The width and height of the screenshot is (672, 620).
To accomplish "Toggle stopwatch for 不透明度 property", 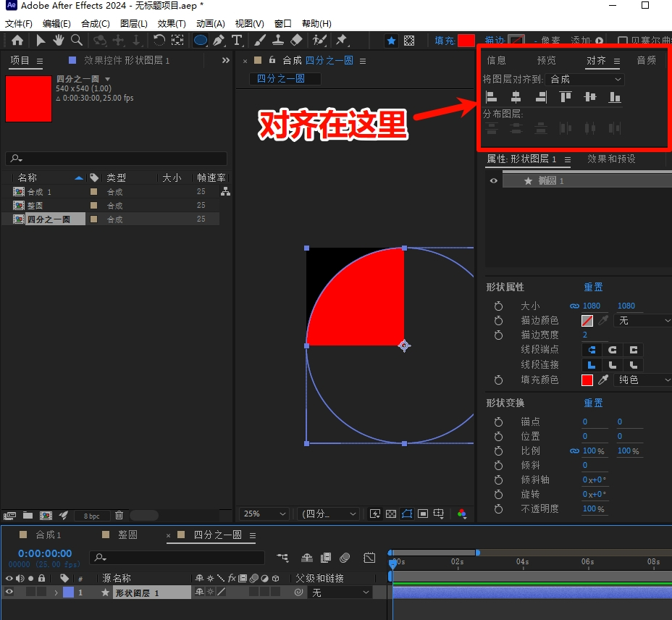I will 498,508.
